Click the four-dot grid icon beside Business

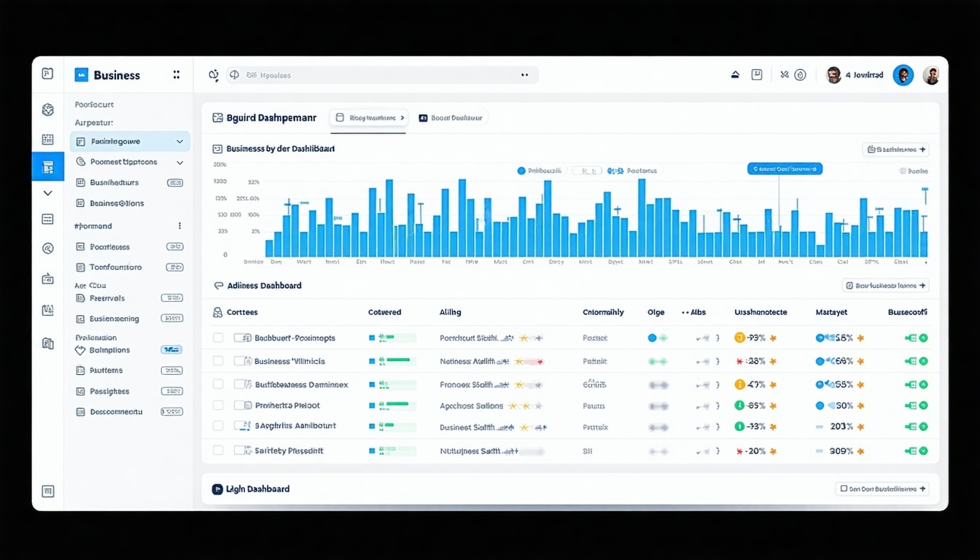[x=176, y=75]
